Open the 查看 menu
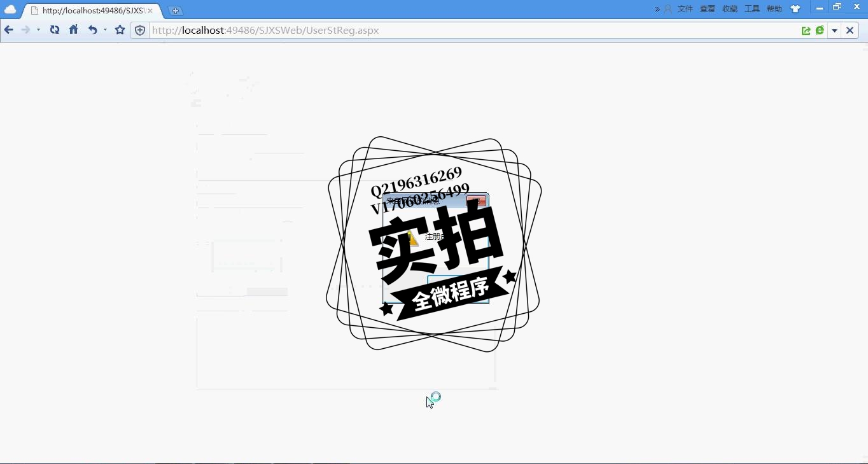 click(708, 9)
